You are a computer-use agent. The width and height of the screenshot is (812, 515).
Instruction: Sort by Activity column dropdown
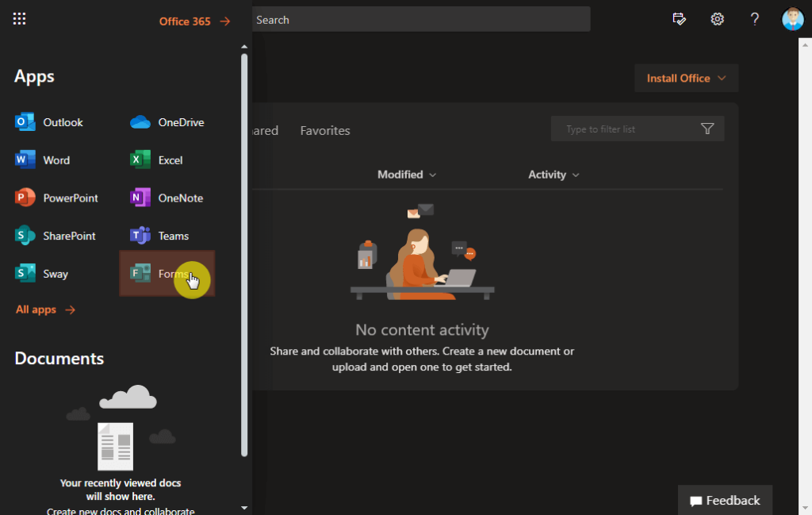point(553,175)
